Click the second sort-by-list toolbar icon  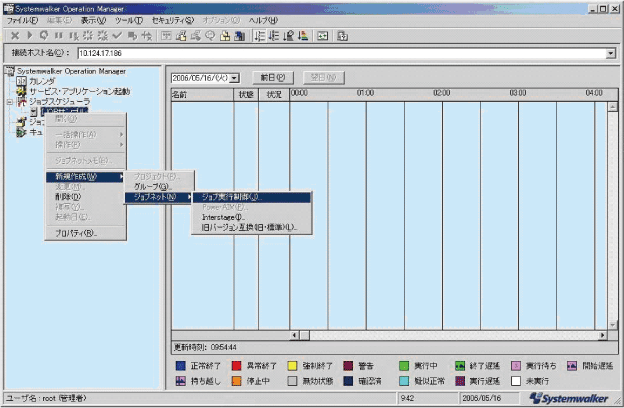coord(274,36)
